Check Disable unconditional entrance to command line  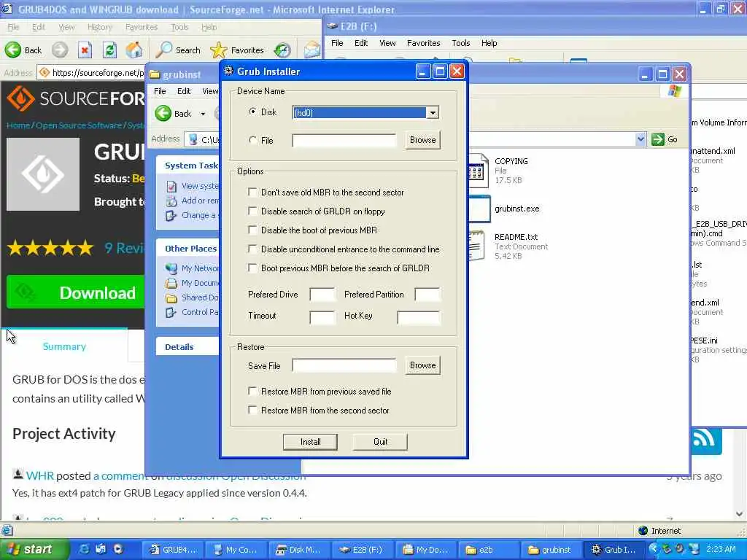coord(252,249)
